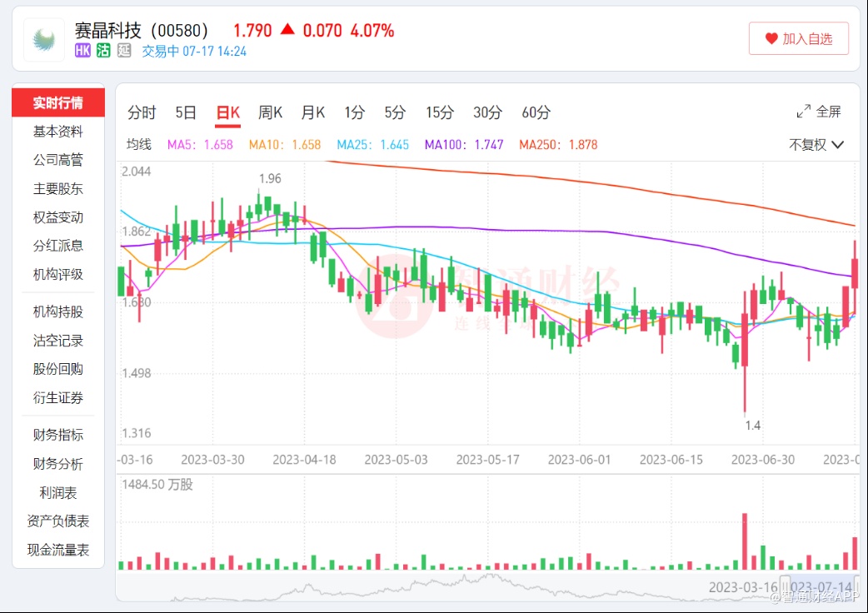The width and height of the screenshot is (868, 613).
Task: Click the gray 延 delayed-quote badge
Action: [124, 51]
